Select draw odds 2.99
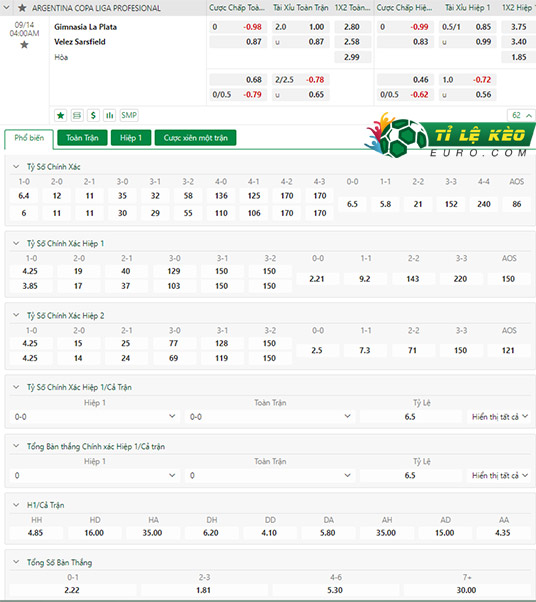 (x=352, y=57)
